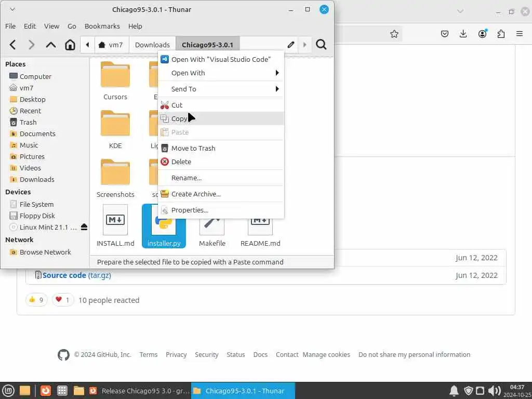The image size is (532, 399).
Task: Open GitHub footer Docs link
Action: (260, 354)
